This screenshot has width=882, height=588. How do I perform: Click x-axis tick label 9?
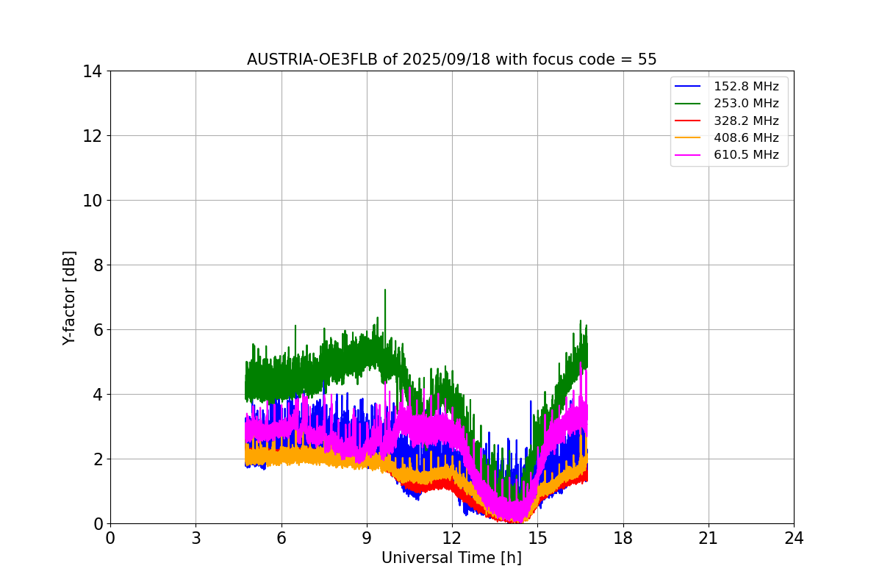click(367, 538)
